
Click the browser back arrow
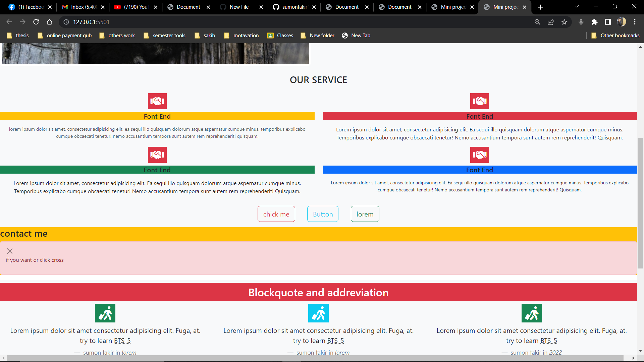(x=9, y=22)
